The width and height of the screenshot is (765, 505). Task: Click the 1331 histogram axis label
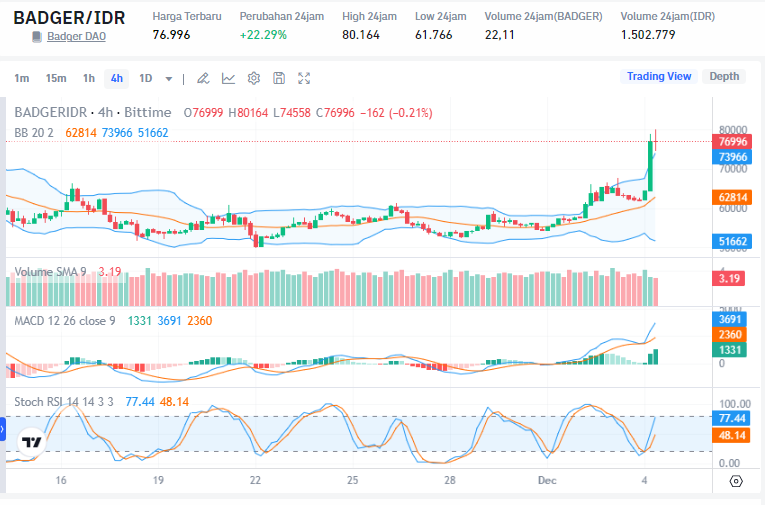coord(729,350)
